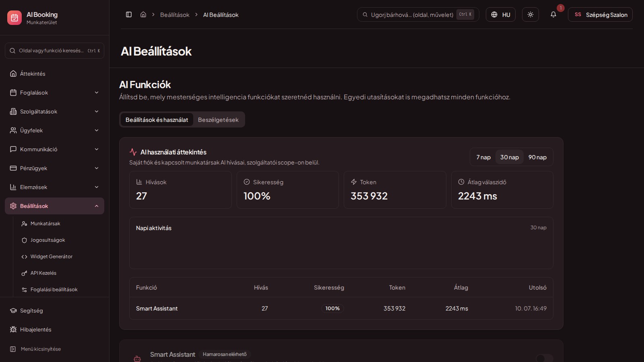Screen dimensions: 644x362
Task: Expand the Kommunikáció chevron
Action: click(97, 149)
